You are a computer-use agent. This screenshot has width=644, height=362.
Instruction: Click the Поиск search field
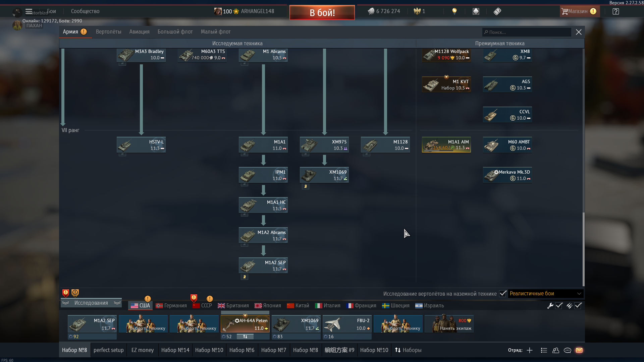[x=527, y=32]
